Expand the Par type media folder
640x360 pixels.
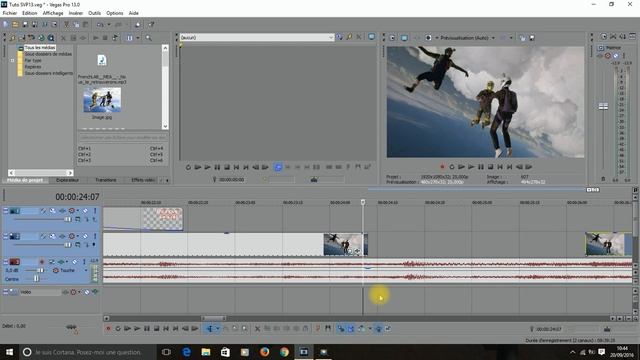(12, 60)
